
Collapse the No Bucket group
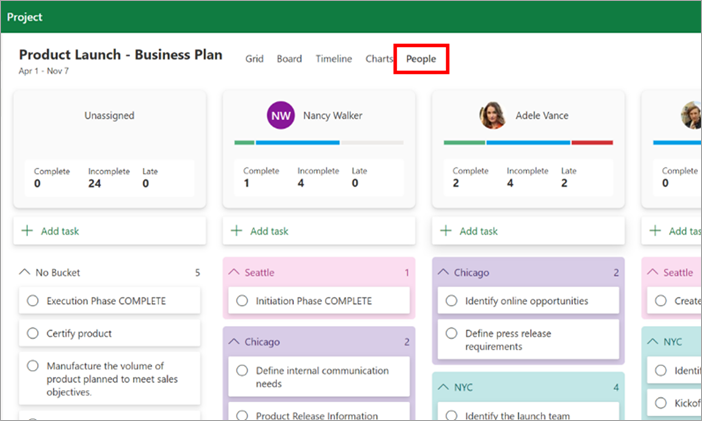[25, 272]
